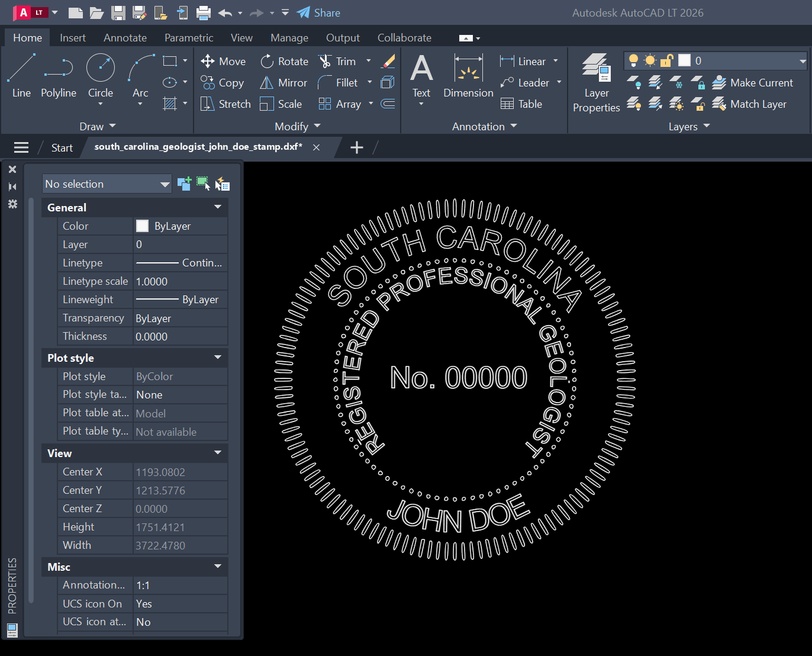812x656 pixels.
Task: Toggle freeze sun icon for layer 0
Action: (650, 60)
